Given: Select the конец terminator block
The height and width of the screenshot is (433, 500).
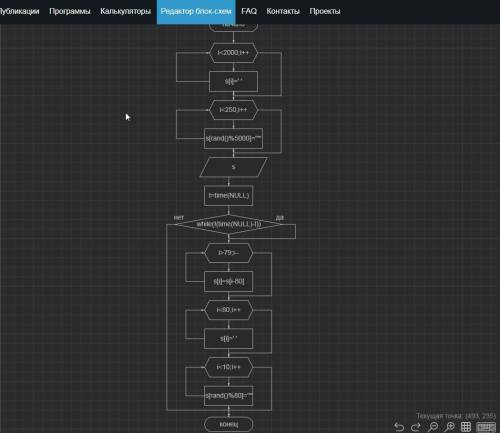Looking at the screenshot, I should point(229,424).
